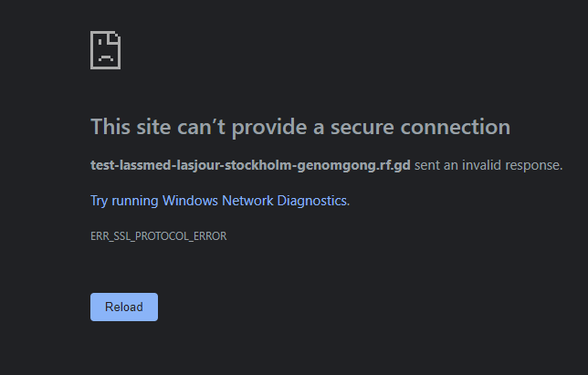Click "test-lassmed" at the domain start

(128, 166)
